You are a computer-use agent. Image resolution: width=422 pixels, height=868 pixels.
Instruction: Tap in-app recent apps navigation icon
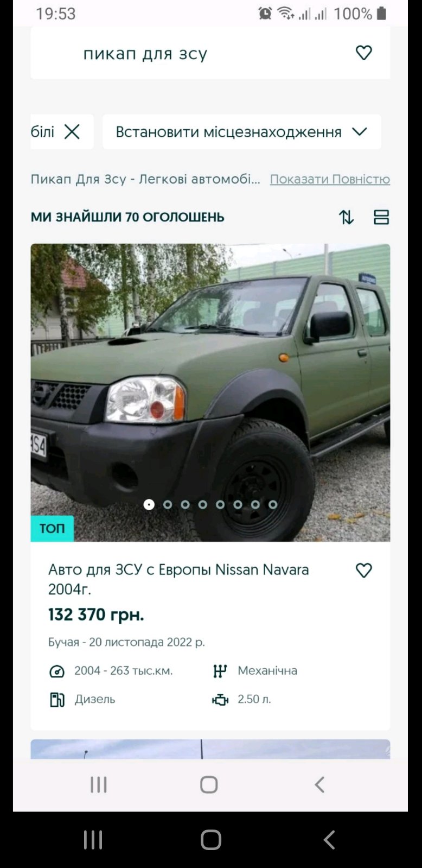[98, 784]
